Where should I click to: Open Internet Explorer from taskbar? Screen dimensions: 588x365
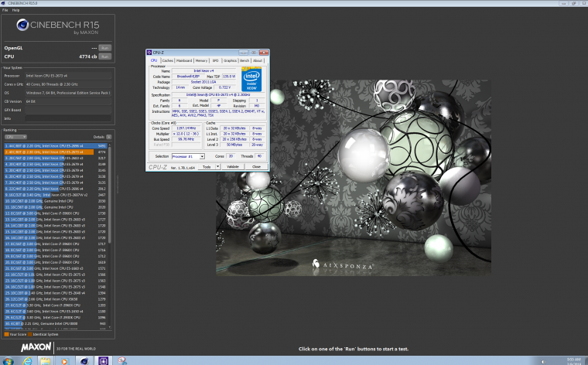click(27, 361)
